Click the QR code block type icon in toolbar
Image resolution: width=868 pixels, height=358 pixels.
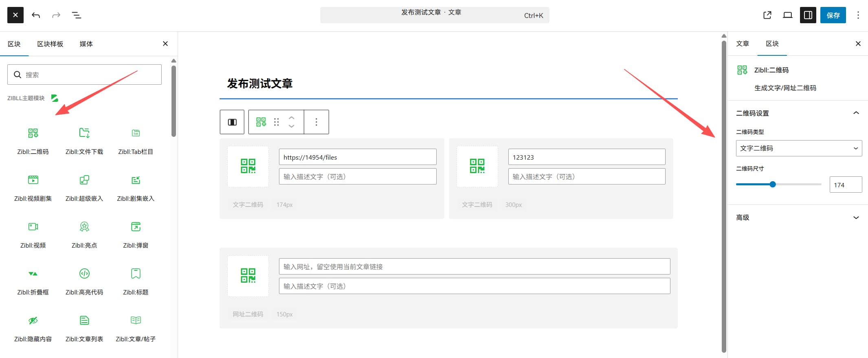pos(261,122)
